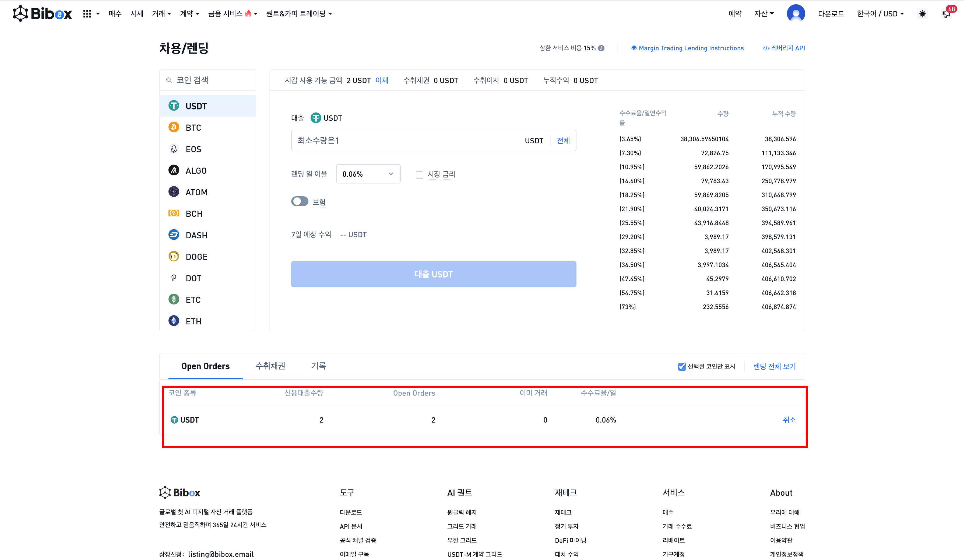Click the Bibox logo in header
964x560 pixels.
(42, 14)
